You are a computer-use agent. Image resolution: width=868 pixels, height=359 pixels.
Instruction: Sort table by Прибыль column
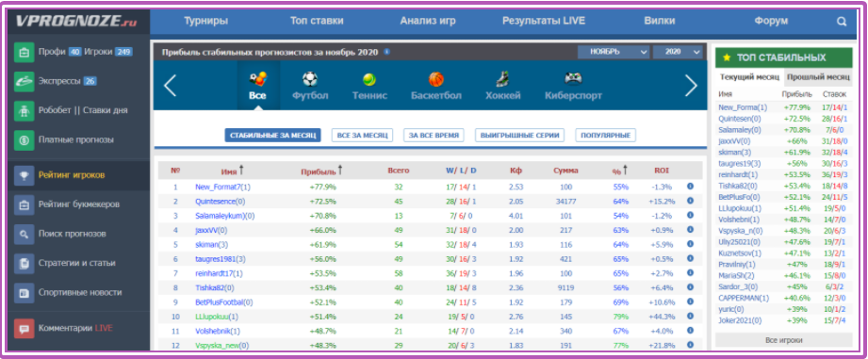pyautogui.click(x=321, y=171)
